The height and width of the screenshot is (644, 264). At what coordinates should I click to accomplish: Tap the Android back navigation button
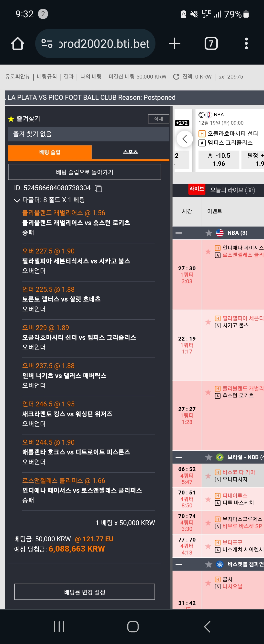pyautogui.click(x=207, y=626)
